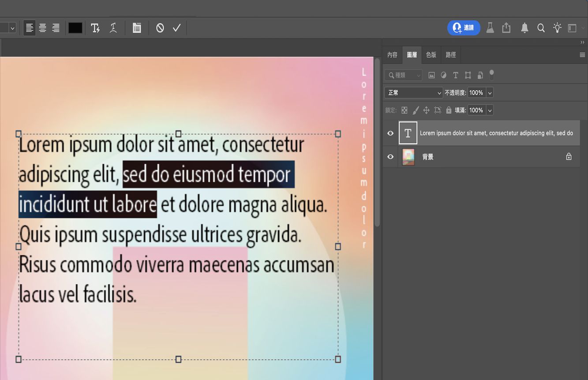The image size is (588, 380).
Task: Click the 邀請 invite button
Action: pos(464,28)
